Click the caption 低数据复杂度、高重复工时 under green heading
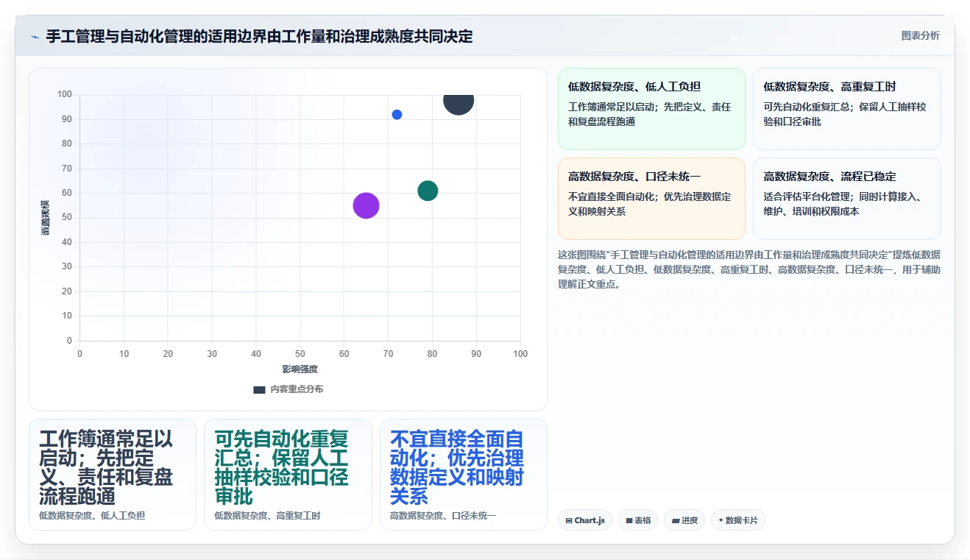970x560 pixels. click(267, 516)
